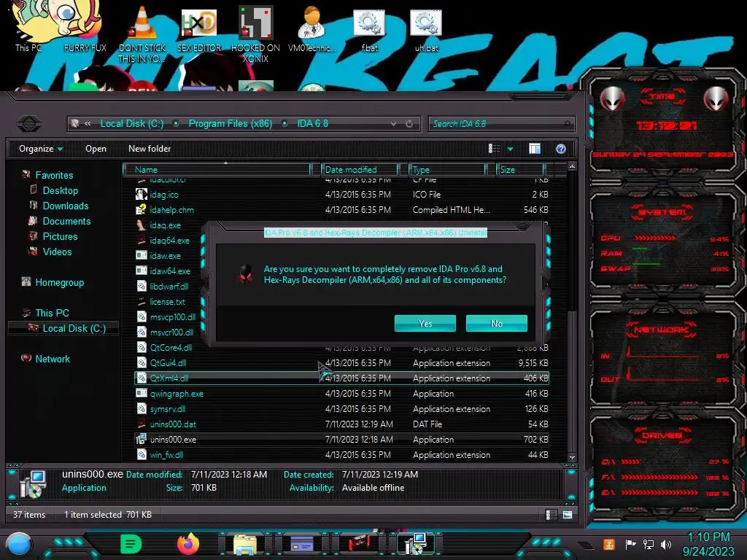The image size is (747, 560).
Task: Cancel uninstall with the No button
Action: [496, 323]
